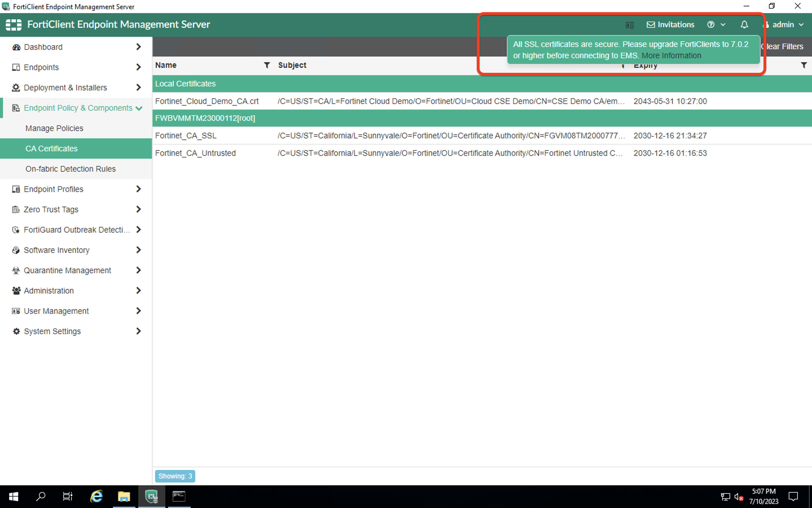Select CA Certificates submenu item
Viewport: 812px width, 508px height.
pyautogui.click(x=76, y=148)
